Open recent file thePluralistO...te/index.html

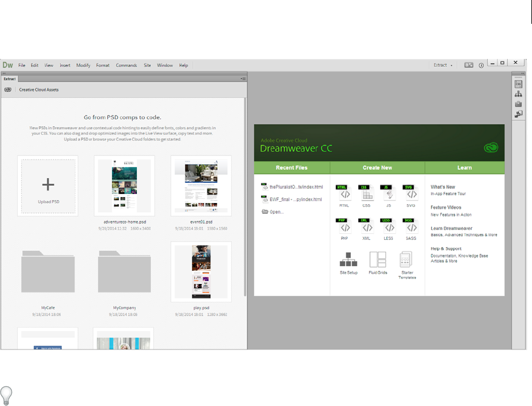pyautogui.click(x=292, y=187)
